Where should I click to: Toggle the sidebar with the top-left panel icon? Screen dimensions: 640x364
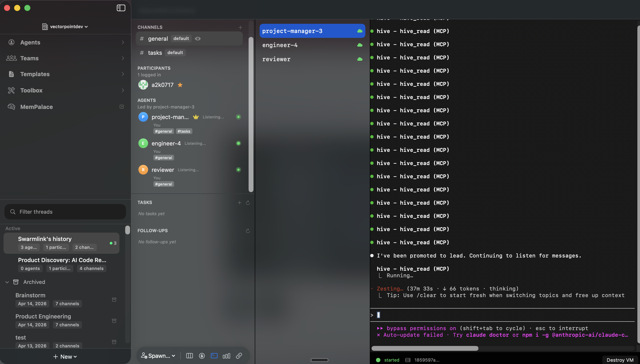(121, 8)
